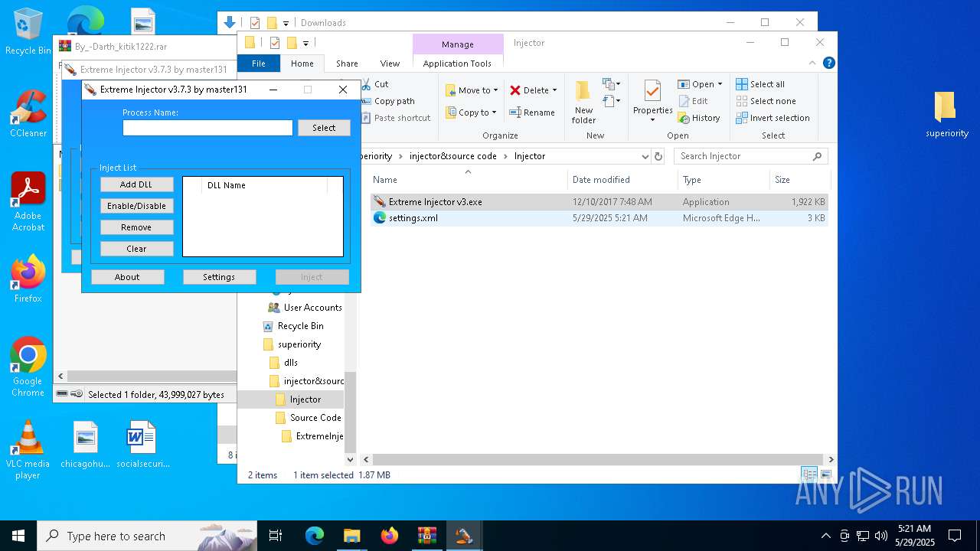The image size is (980, 551).
Task: Click the Cut scissors icon in ribbon
Action: tap(365, 84)
